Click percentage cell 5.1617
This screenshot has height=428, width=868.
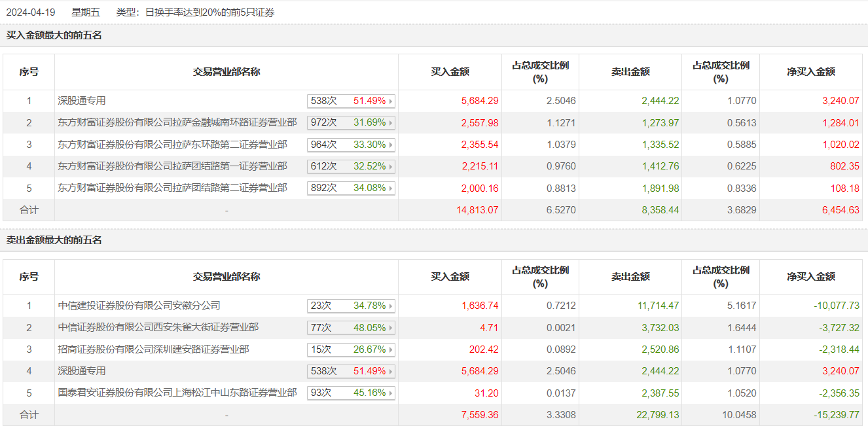pos(742,306)
